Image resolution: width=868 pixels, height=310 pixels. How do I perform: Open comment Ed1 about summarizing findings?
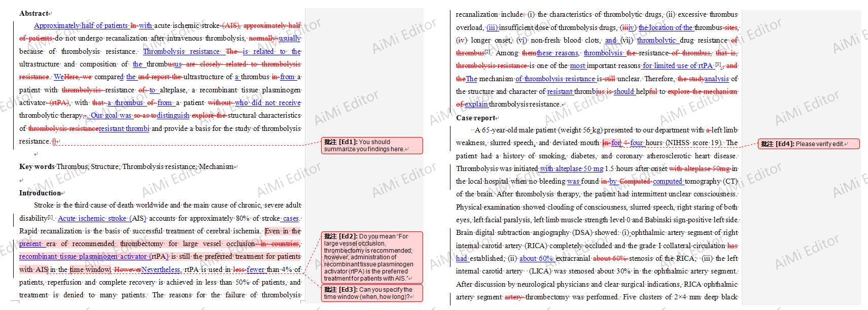372,146
